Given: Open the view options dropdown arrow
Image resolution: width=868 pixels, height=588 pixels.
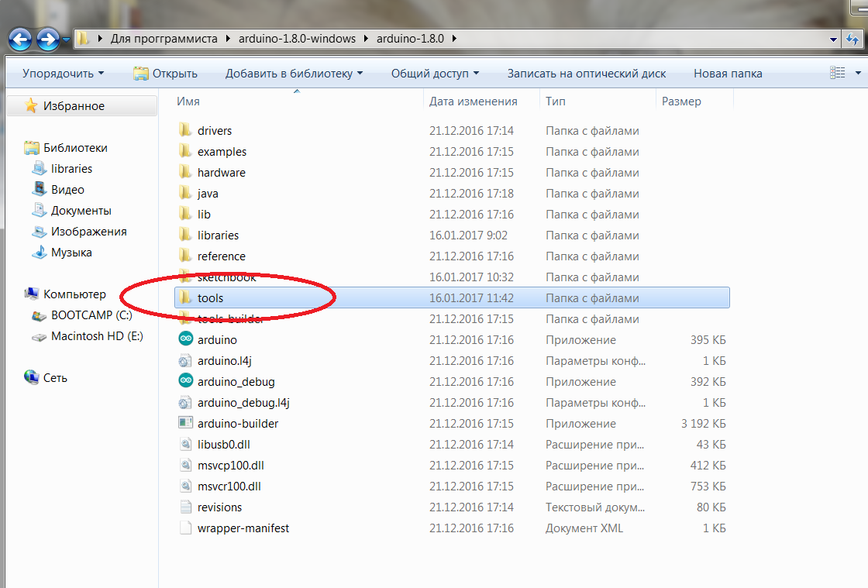Looking at the screenshot, I should coord(858,74).
